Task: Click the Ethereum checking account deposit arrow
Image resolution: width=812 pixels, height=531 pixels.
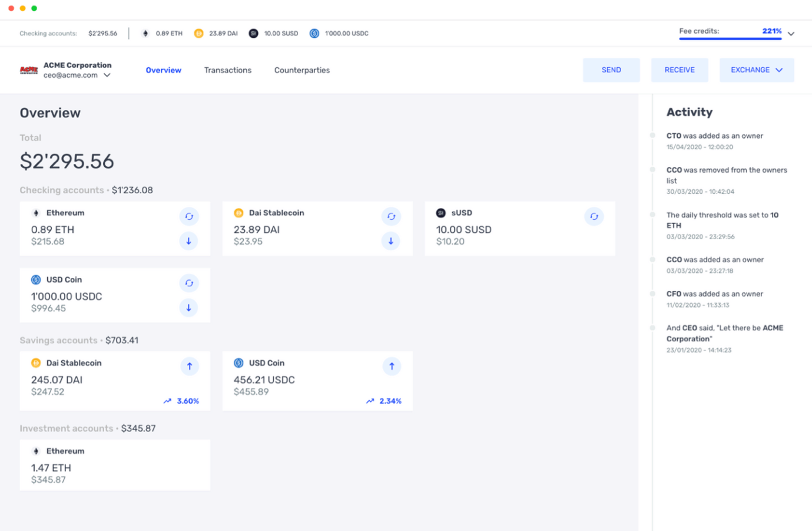Action: click(x=188, y=241)
